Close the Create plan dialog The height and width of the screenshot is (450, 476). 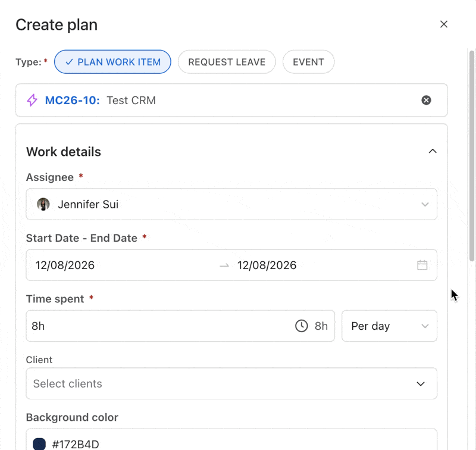click(x=443, y=24)
